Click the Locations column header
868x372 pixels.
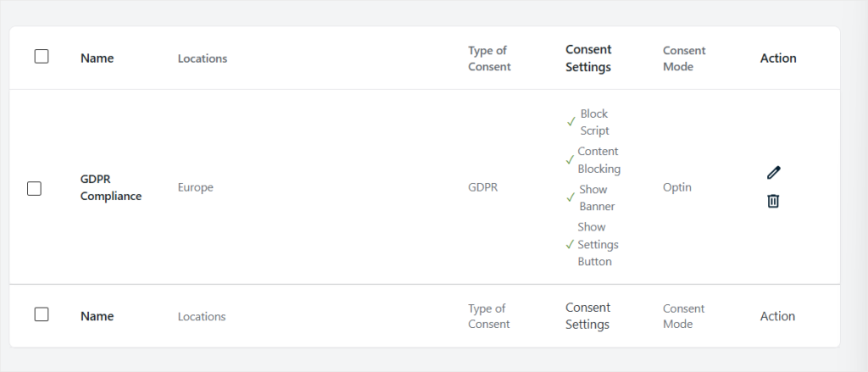203,58
